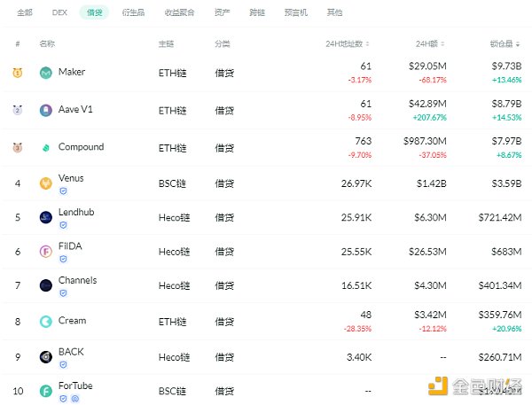This screenshot has width=532, height=405.
Task: Click the shield badge under Lendhub
Action: click(x=63, y=225)
